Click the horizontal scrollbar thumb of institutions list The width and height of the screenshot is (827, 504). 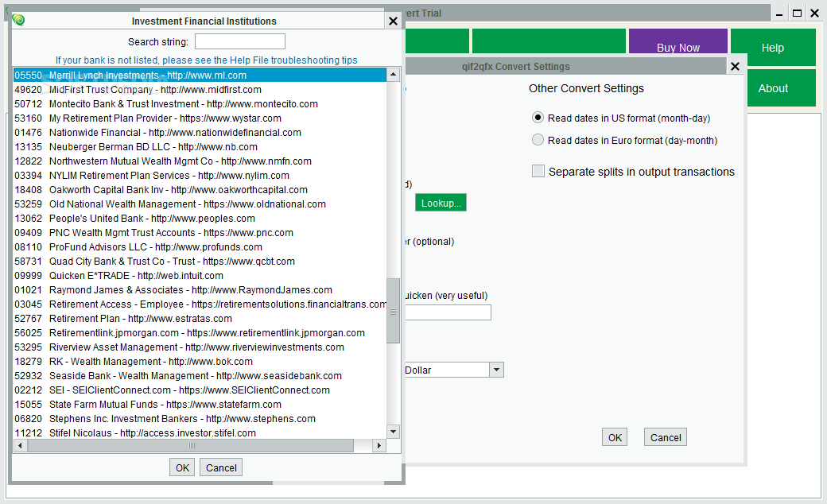tap(190, 445)
